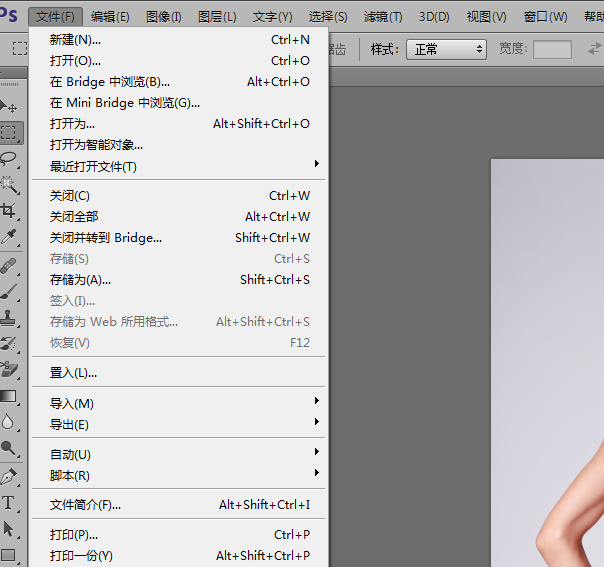Image resolution: width=604 pixels, height=567 pixels.
Task: Select the Eraser tool
Action: pyautogui.click(x=8, y=370)
